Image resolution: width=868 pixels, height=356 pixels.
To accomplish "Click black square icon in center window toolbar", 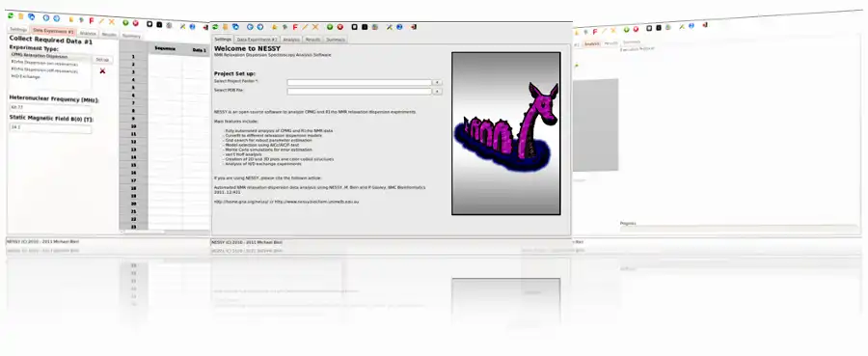I will 365,27.
